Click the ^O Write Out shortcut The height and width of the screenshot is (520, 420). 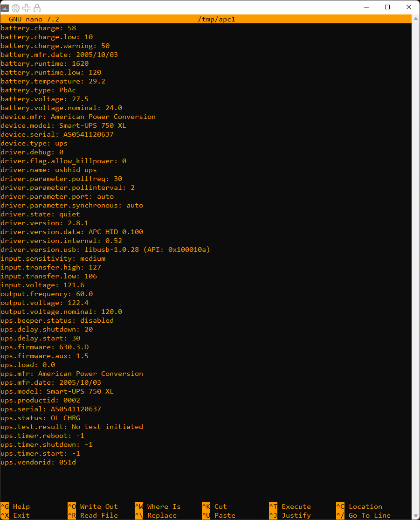[93, 506]
